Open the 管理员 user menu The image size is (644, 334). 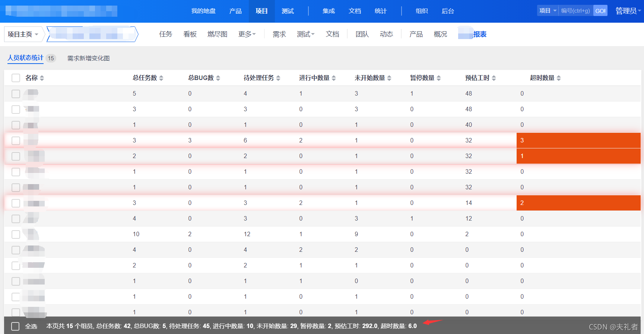pyautogui.click(x=628, y=11)
